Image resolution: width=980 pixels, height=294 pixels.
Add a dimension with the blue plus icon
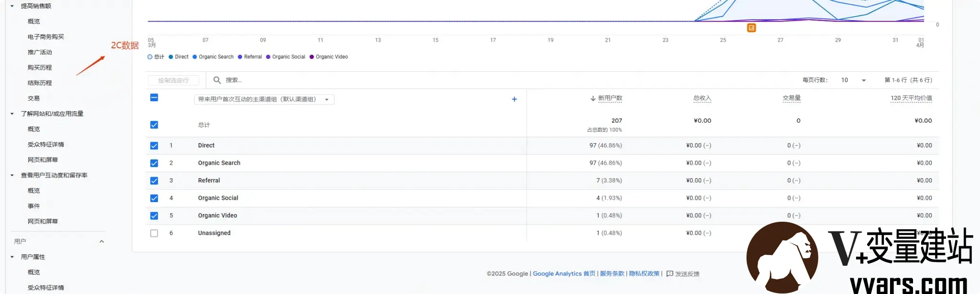[x=514, y=99]
